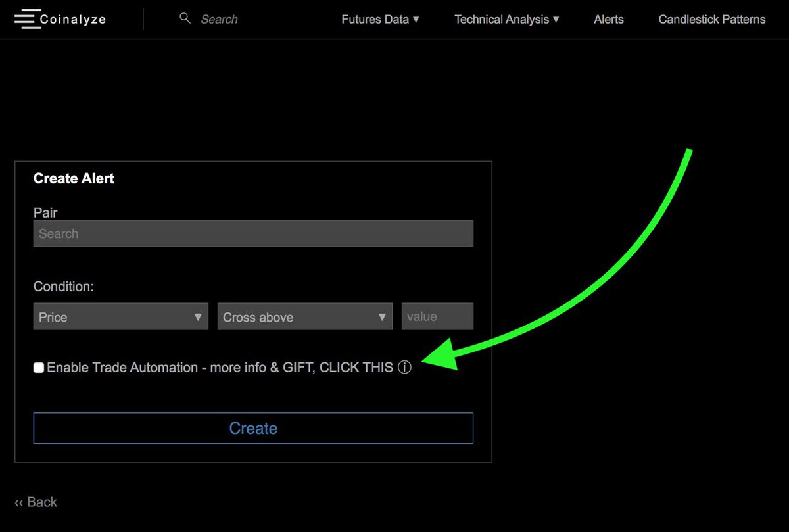The width and height of the screenshot is (789, 532).
Task: Click the value input field
Action: point(437,316)
